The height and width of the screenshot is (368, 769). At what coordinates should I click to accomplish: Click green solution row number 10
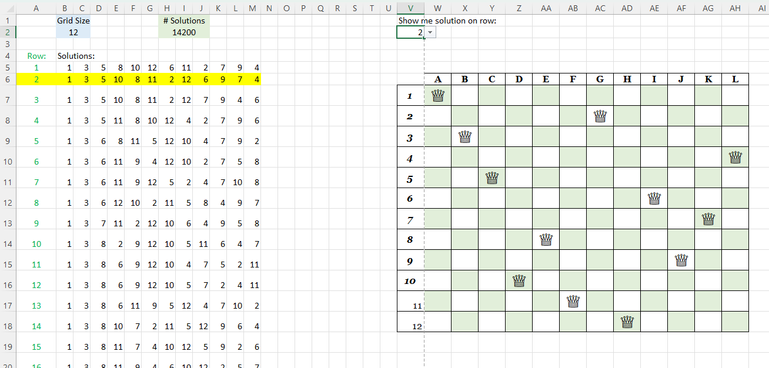click(x=36, y=244)
